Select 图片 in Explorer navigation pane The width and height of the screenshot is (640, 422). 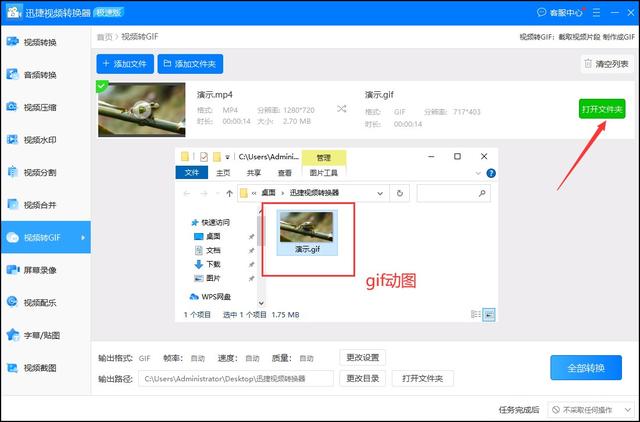tap(208, 278)
